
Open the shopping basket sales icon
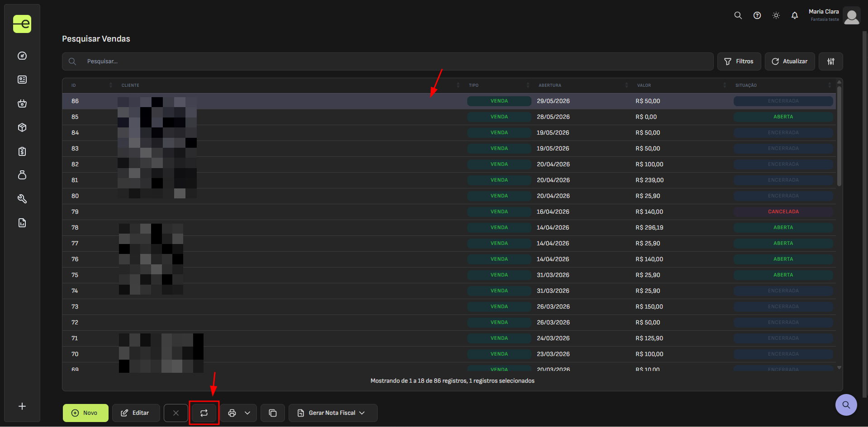(x=22, y=103)
